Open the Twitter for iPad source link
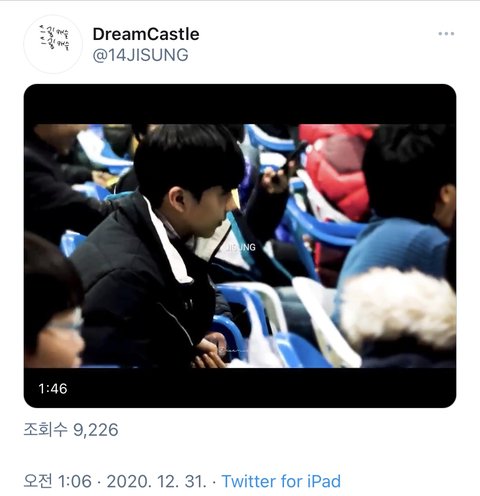This screenshot has height=496, width=480. coord(281,481)
